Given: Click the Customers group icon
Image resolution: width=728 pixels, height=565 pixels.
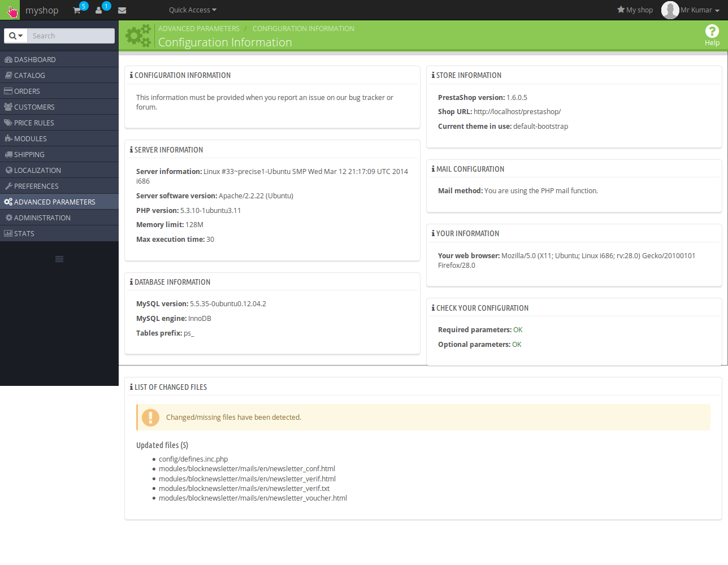Looking at the screenshot, I should click(x=8, y=107).
